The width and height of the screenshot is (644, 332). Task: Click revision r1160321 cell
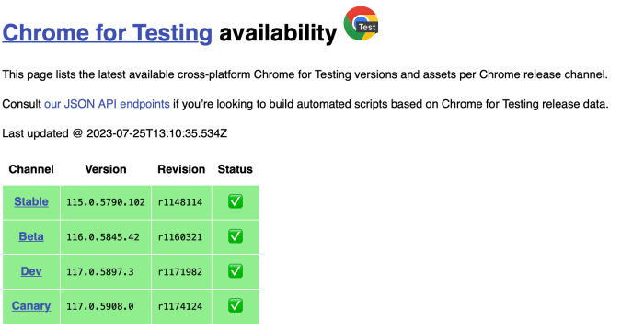(181, 237)
